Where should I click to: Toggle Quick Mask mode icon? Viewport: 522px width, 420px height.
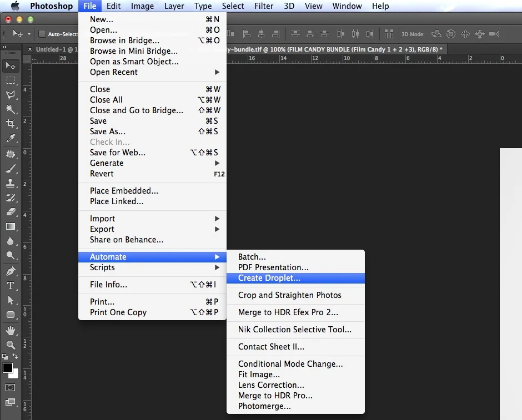point(11,387)
